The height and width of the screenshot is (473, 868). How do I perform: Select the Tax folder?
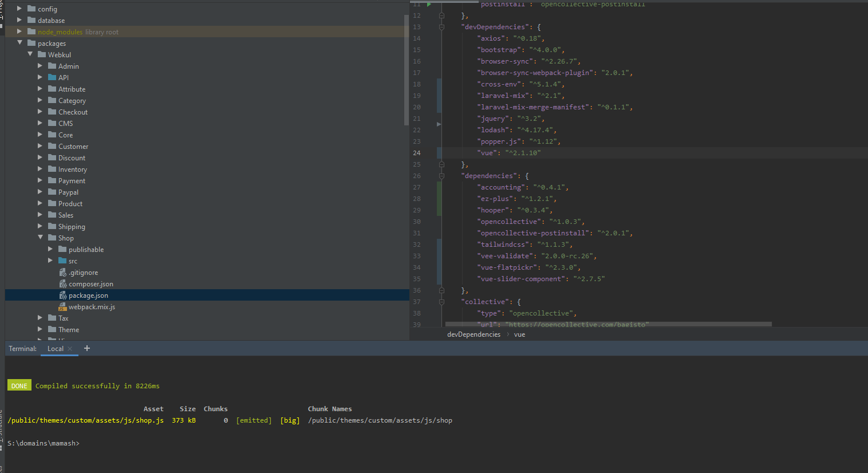pyautogui.click(x=63, y=318)
